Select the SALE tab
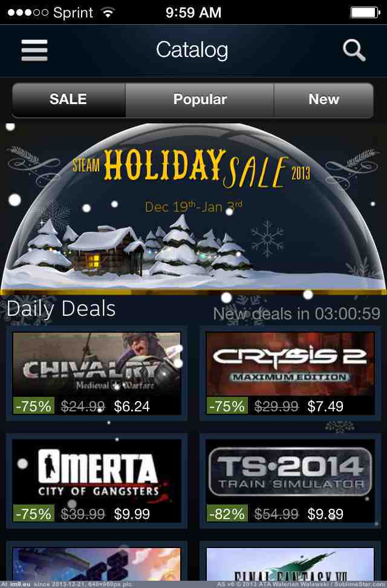The height and width of the screenshot is (588, 387). tap(68, 99)
